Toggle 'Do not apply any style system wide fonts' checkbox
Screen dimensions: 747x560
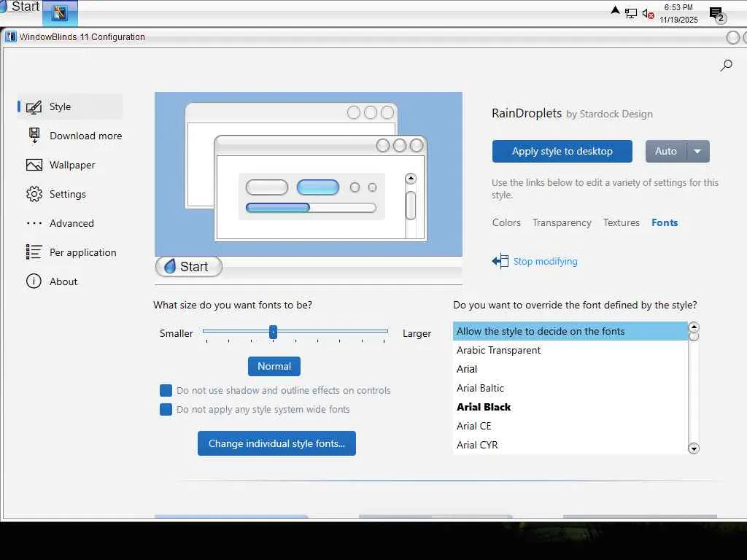point(166,410)
